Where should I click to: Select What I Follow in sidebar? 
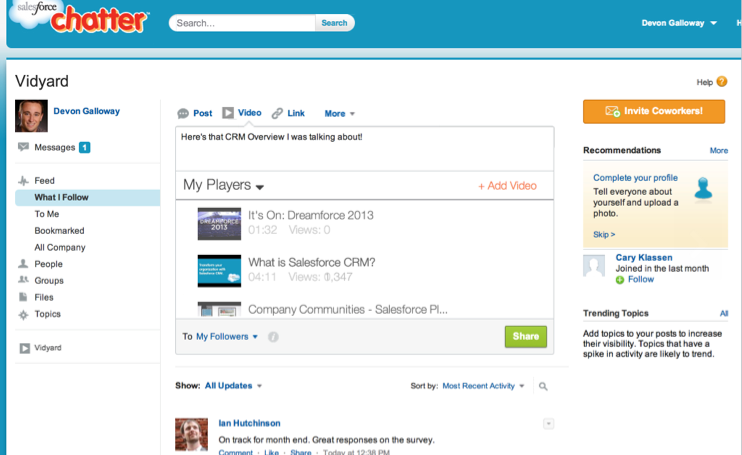point(88,198)
